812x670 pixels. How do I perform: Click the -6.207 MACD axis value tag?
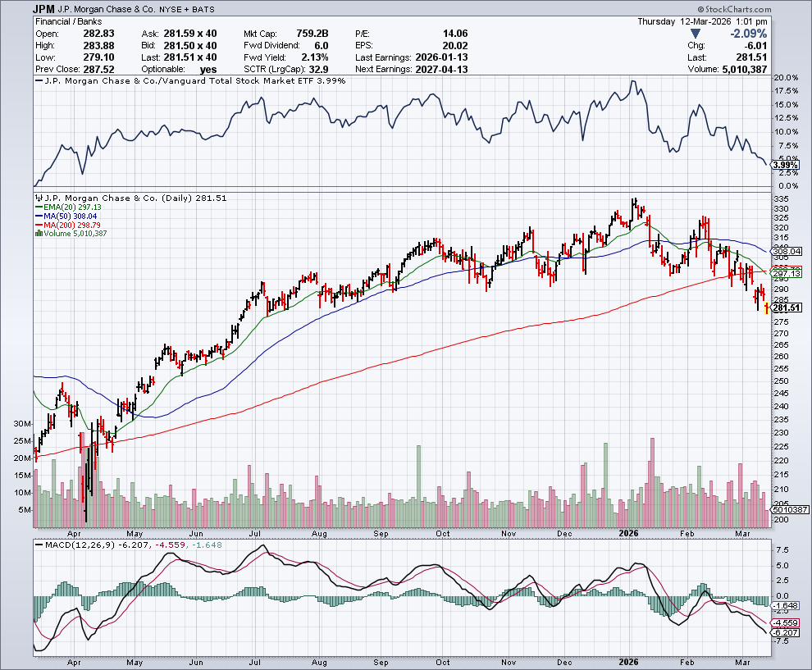[787, 634]
